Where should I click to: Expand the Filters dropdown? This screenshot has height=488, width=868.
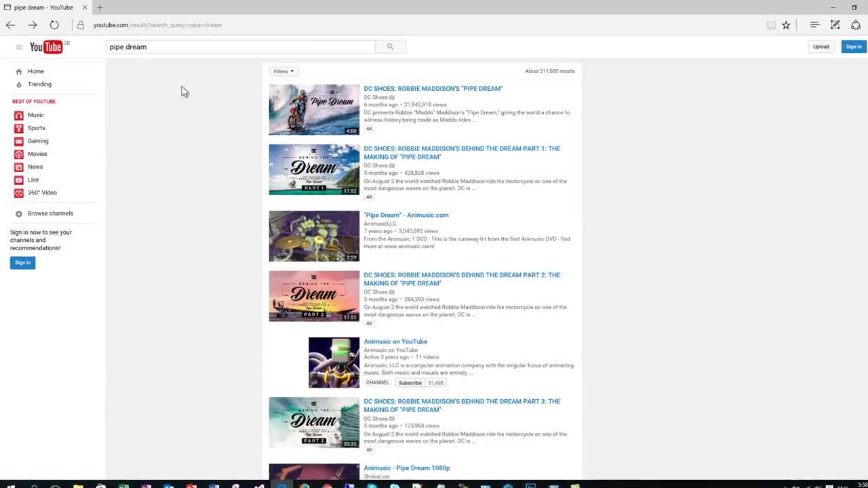click(x=283, y=71)
